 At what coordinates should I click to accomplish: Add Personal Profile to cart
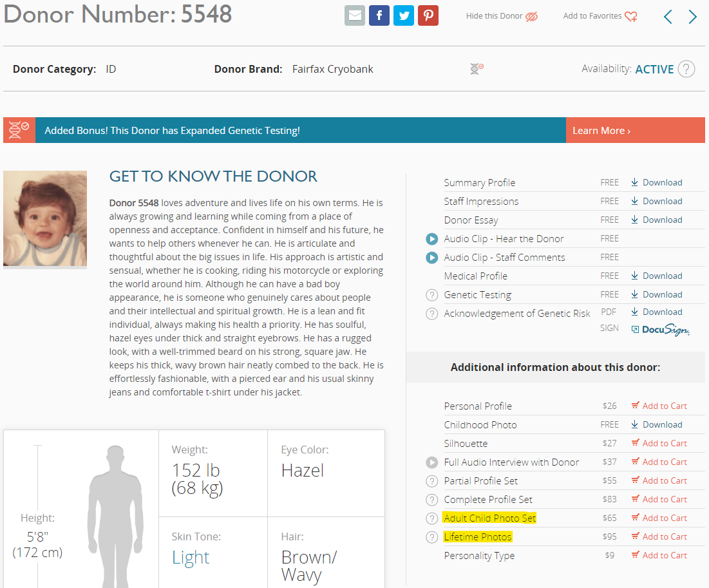[659, 406]
